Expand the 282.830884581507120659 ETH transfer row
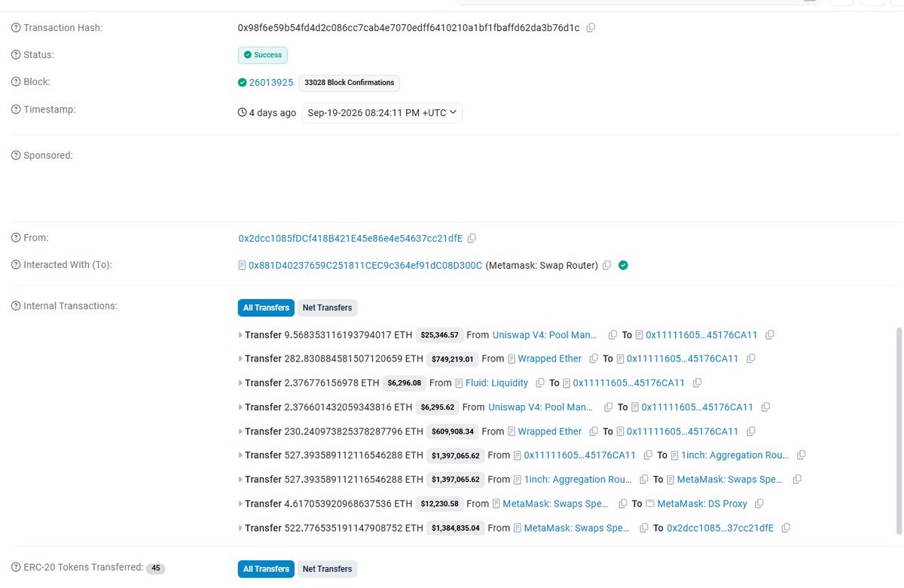Viewport: 904px width, 588px height. (x=240, y=359)
